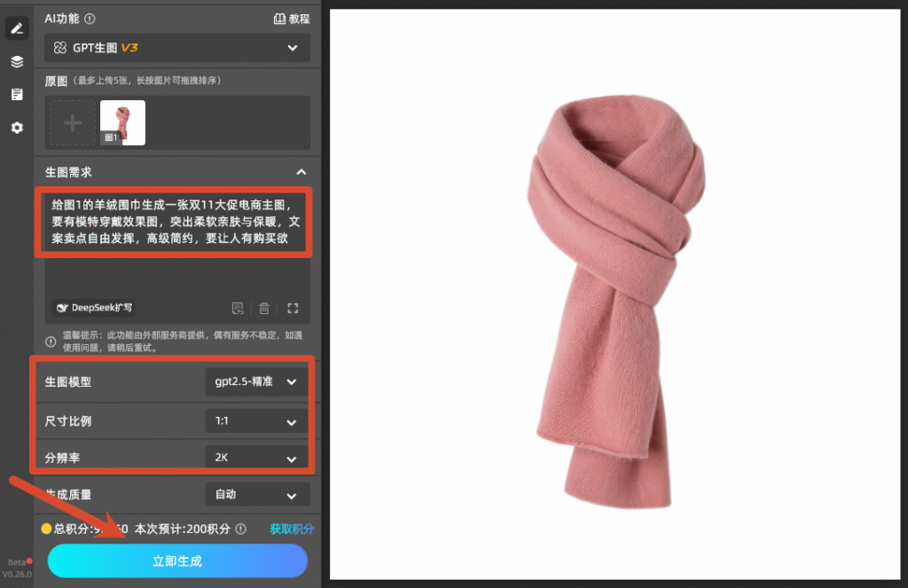Screen dimensions: 908x588
Task: Select the 图1 scarf thumbnail
Action: click(122, 122)
